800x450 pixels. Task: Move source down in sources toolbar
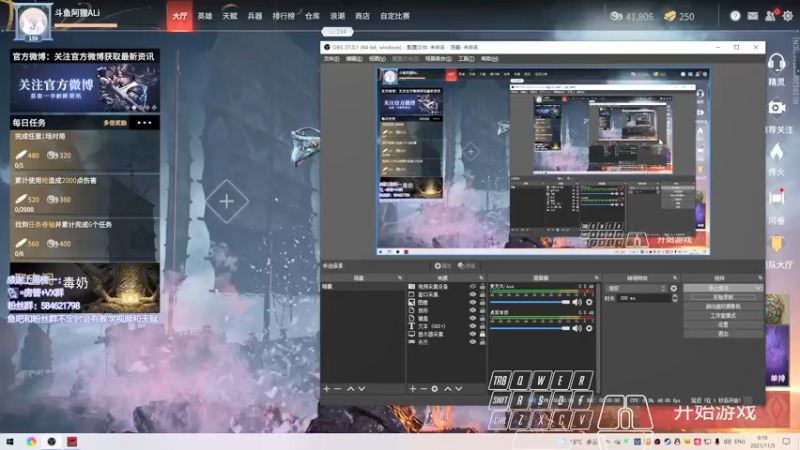click(459, 389)
